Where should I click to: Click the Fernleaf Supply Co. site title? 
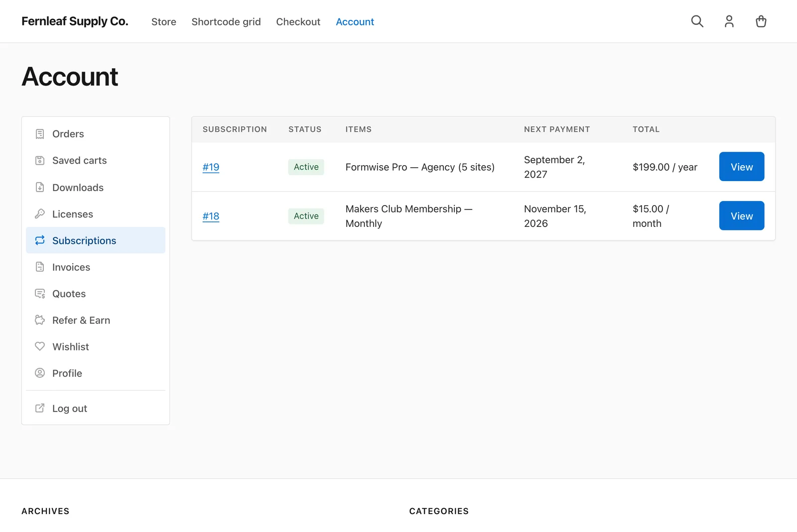point(75,21)
